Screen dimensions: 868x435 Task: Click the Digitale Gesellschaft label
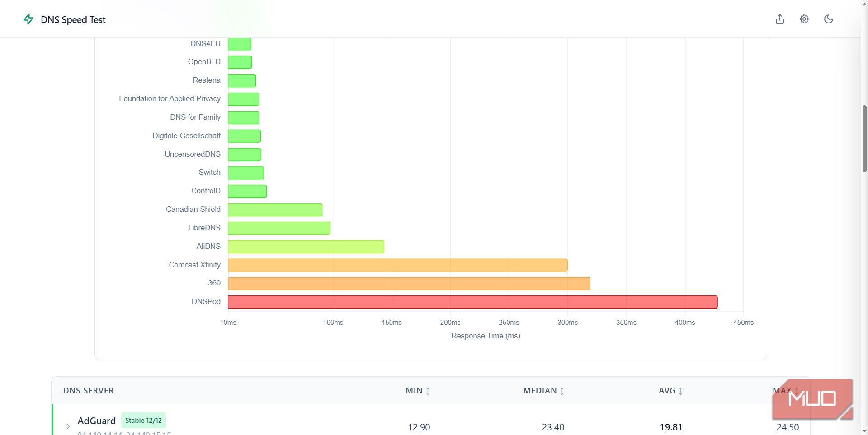pos(186,136)
